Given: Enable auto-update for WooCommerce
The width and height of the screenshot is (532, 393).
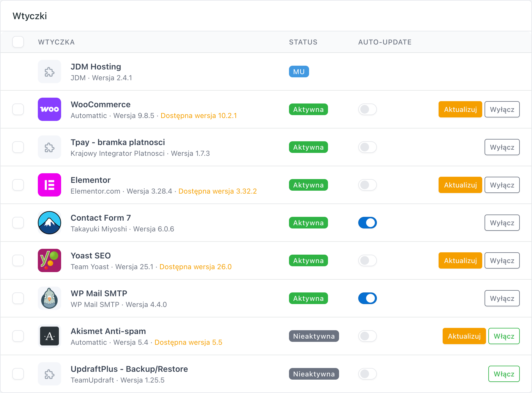Looking at the screenshot, I should [368, 109].
